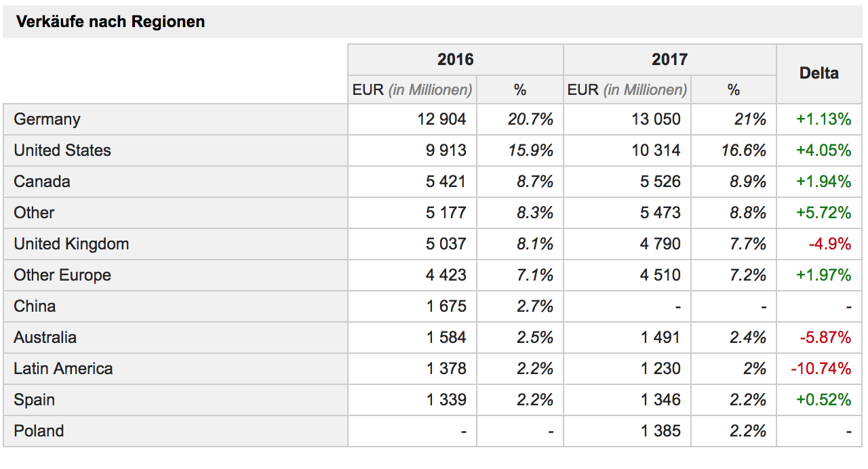This screenshot has height=469, width=868.
Task: Select Poland's 2017 sales value 1 385
Action: (x=660, y=431)
